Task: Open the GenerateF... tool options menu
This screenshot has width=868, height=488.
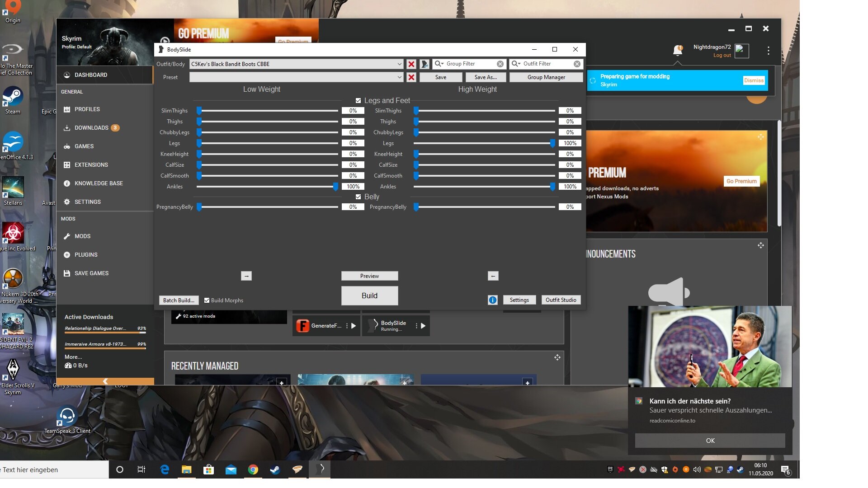Action: pos(347,326)
